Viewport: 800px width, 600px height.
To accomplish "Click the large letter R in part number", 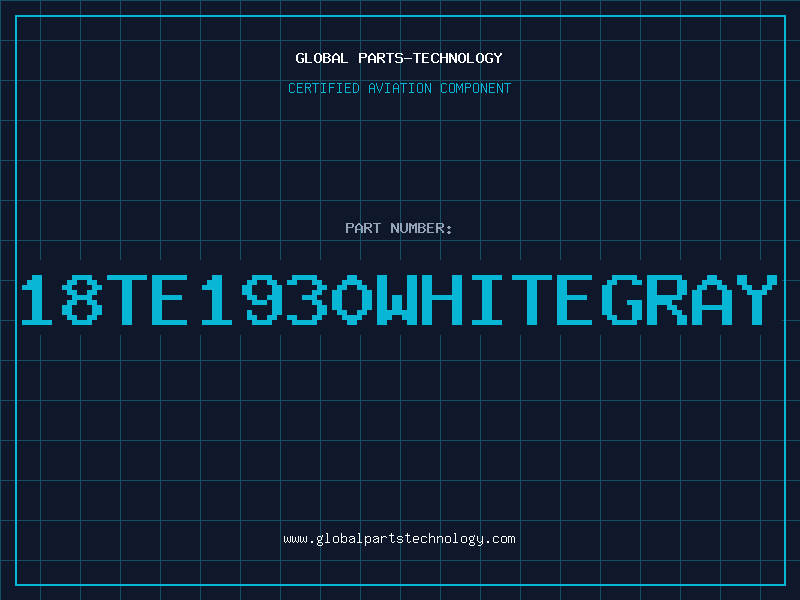I will tap(667, 299).
